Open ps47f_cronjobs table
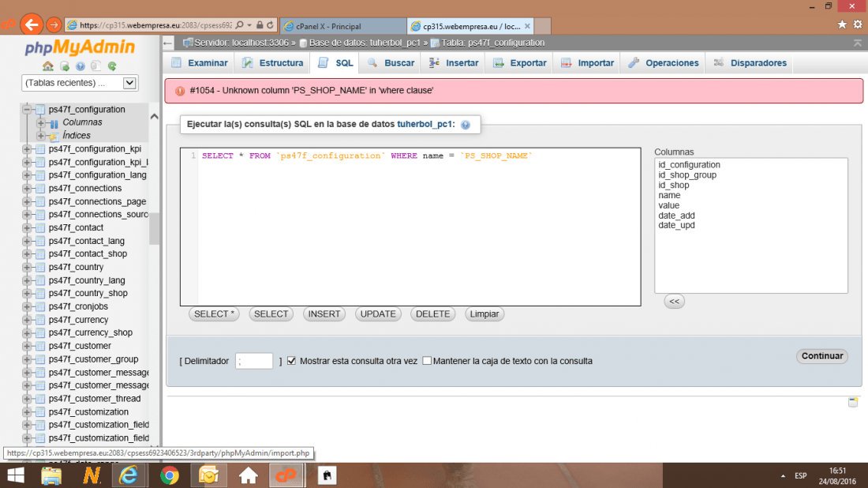The width and height of the screenshot is (868, 488). tap(78, 306)
